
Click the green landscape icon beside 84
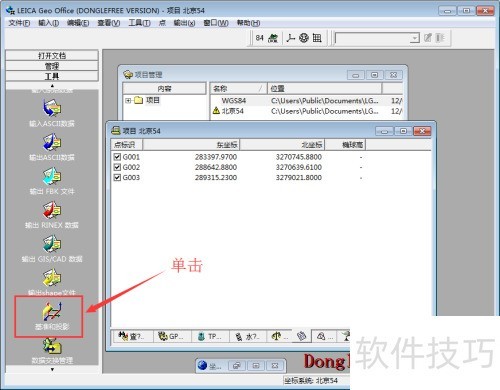[273, 38]
